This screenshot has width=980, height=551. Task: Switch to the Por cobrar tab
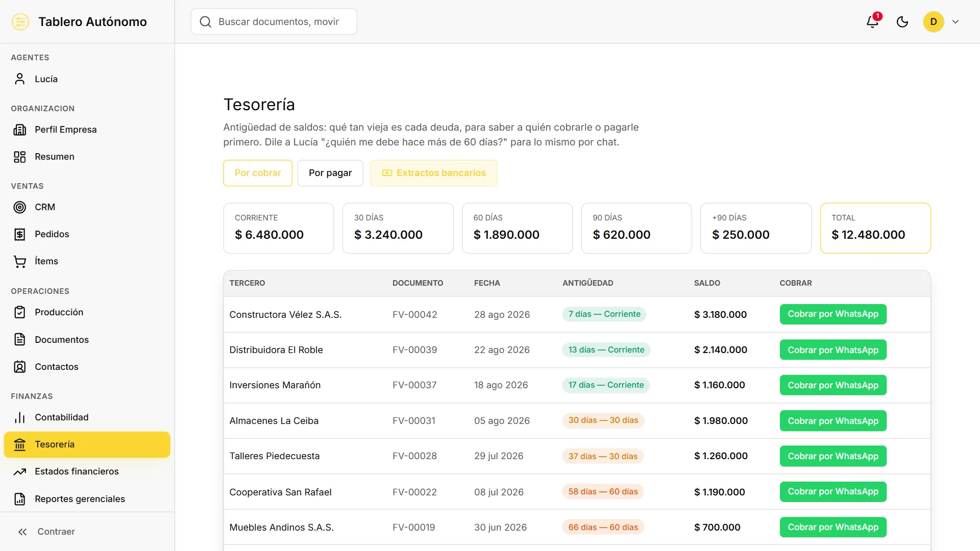(x=258, y=173)
